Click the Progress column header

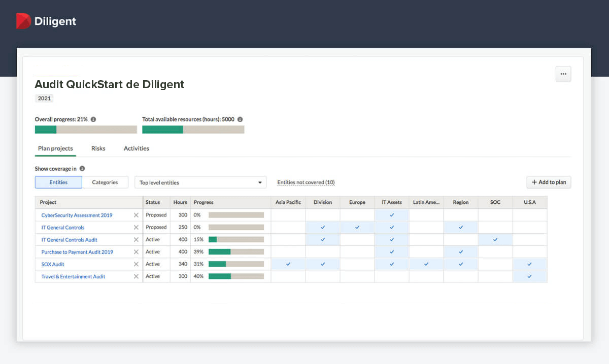tap(230, 202)
